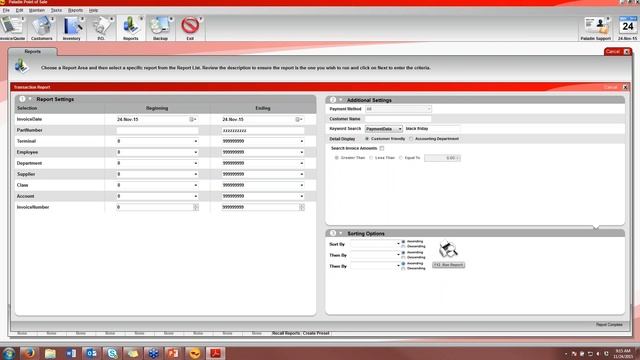Open the Inventory toolbar icon
The image size is (640, 360).
click(71, 28)
